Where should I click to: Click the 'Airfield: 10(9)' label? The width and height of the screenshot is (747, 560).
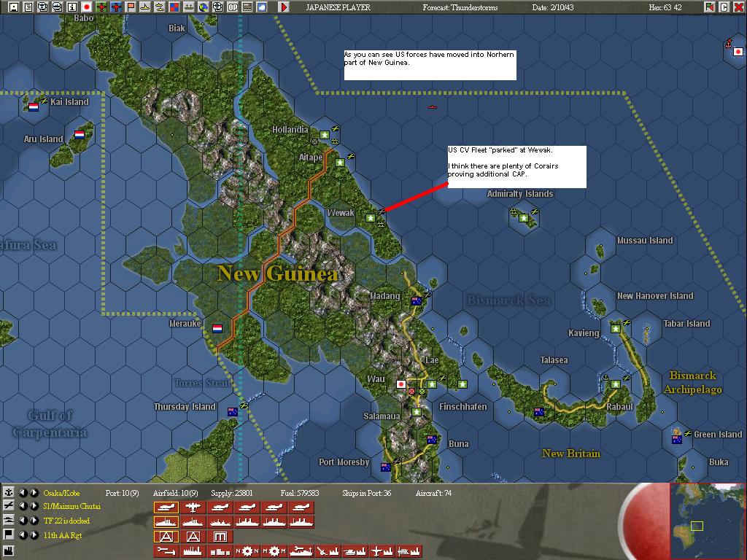[x=175, y=494]
